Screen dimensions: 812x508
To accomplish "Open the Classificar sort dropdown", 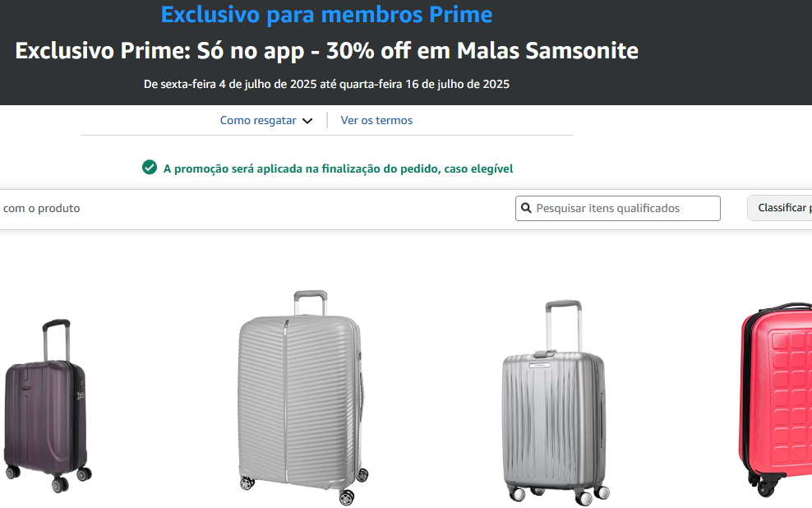I will [x=781, y=208].
